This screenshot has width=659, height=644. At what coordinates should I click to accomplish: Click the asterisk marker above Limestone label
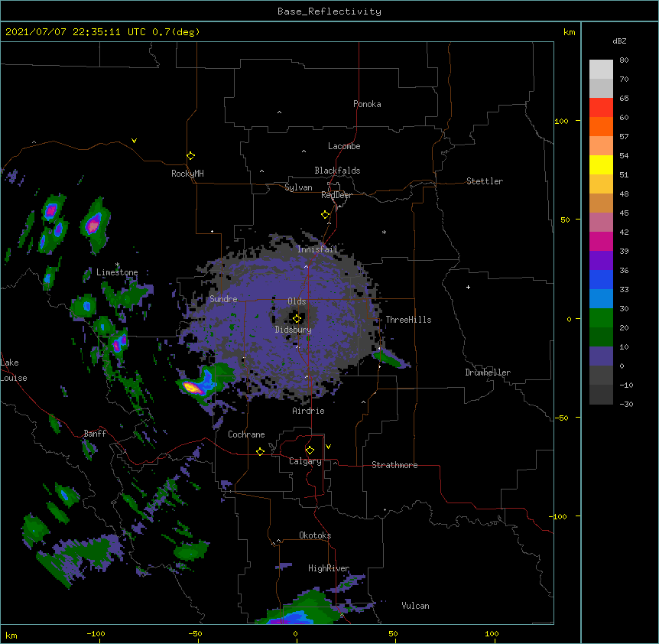(x=117, y=265)
